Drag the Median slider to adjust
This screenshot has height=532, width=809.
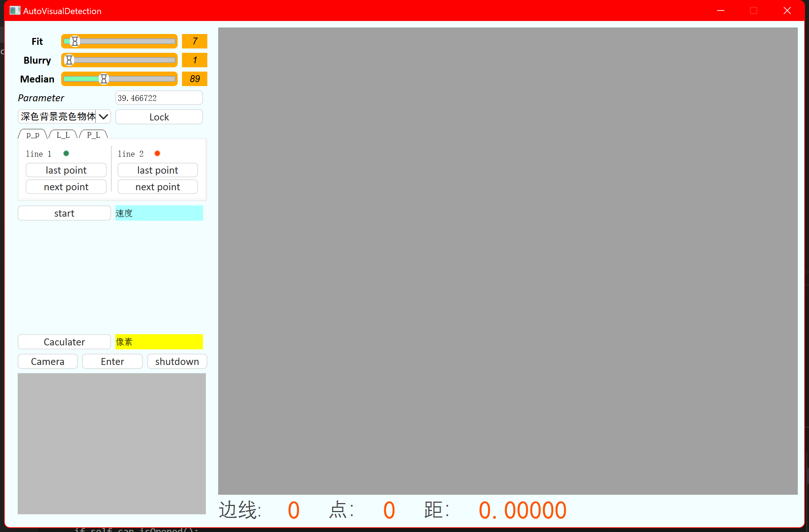pos(104,78)
